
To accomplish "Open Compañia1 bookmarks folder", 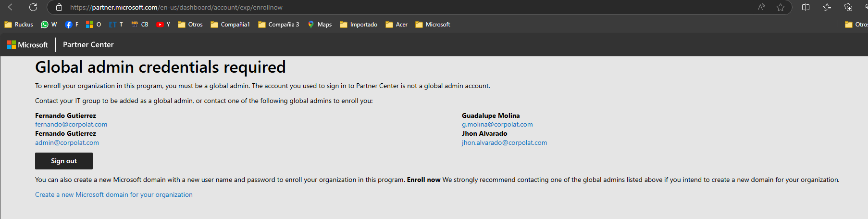I will (230, 25).
